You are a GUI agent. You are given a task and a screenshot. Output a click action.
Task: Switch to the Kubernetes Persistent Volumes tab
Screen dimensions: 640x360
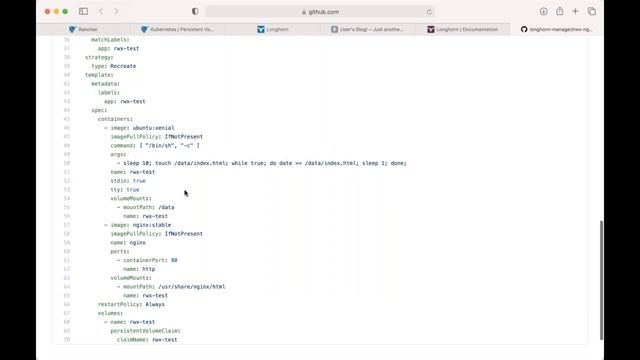(x=178, y=29)
